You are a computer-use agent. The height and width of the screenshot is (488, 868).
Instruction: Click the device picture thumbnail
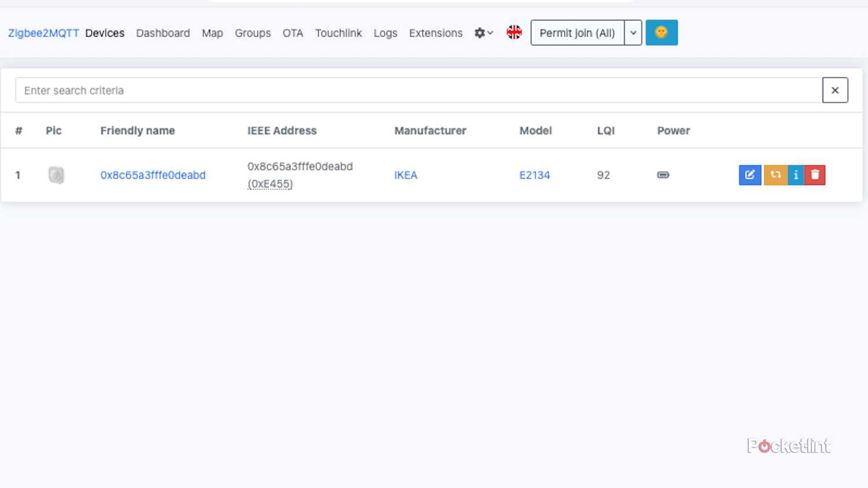[56, 175]
